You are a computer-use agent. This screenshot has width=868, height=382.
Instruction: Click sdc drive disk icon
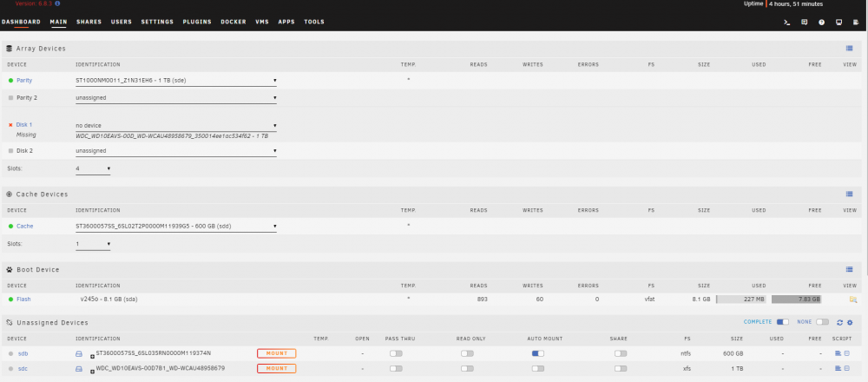(79, 368)
